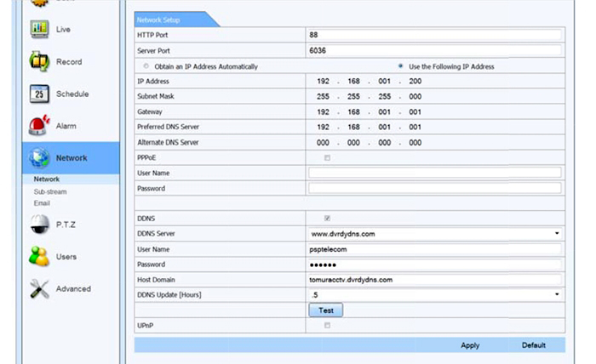Select the Record camera icon

[39, 61]
